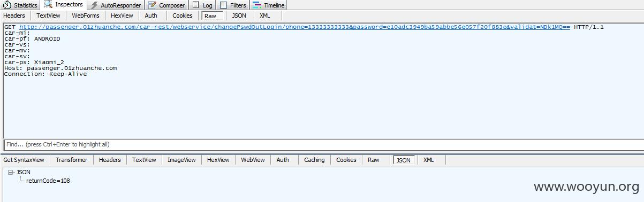Open the Log tab
644x202 pixels.
coord(202,5)
